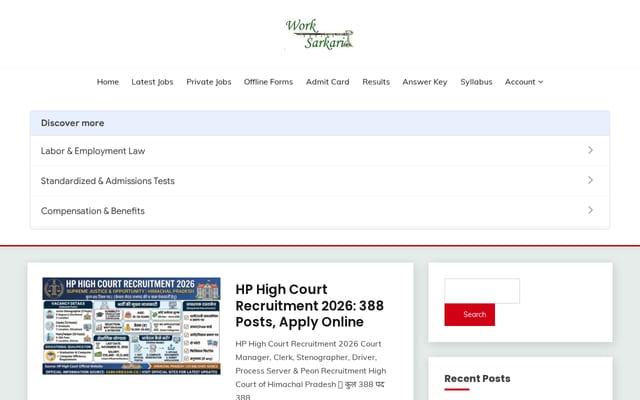Open Private Jobs section
The image size is (640, 400).
[x=209, y=82]
